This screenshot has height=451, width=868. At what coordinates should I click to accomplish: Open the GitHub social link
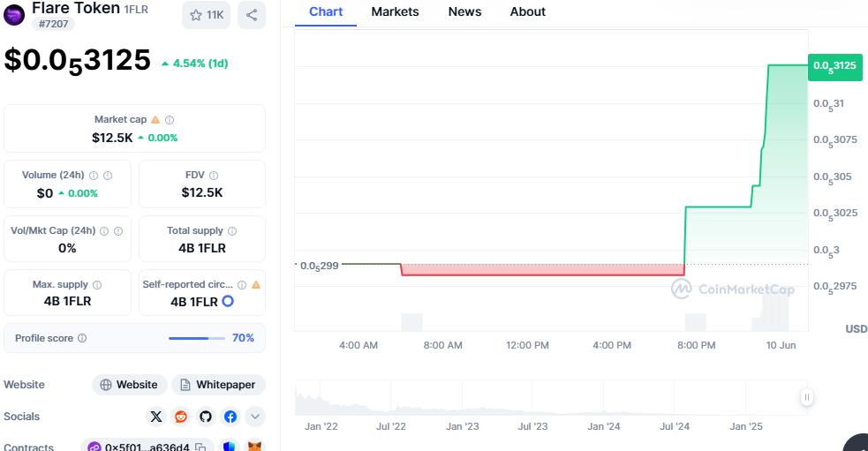206,417
